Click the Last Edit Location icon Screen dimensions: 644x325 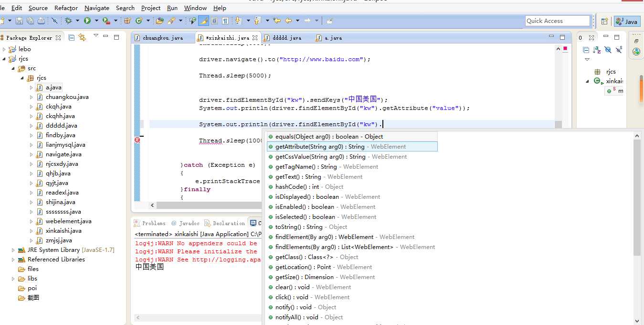coord(277,21)
